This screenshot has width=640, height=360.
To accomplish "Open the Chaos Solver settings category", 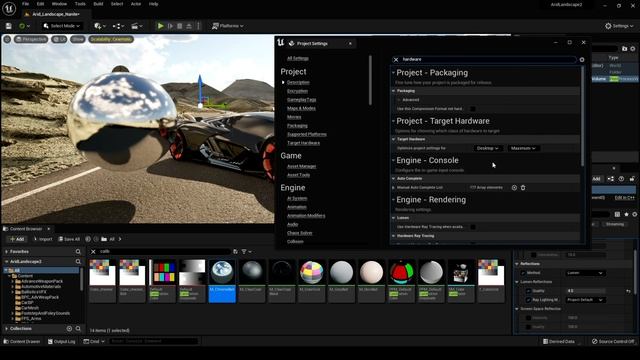I will [299, 233].
